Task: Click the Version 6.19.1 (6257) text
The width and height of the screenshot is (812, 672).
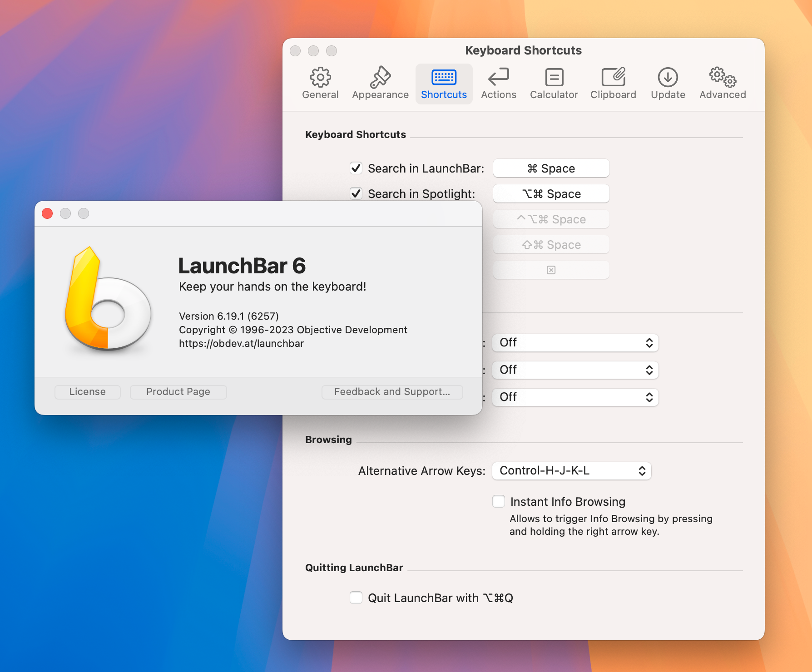Action: [229, 316]
